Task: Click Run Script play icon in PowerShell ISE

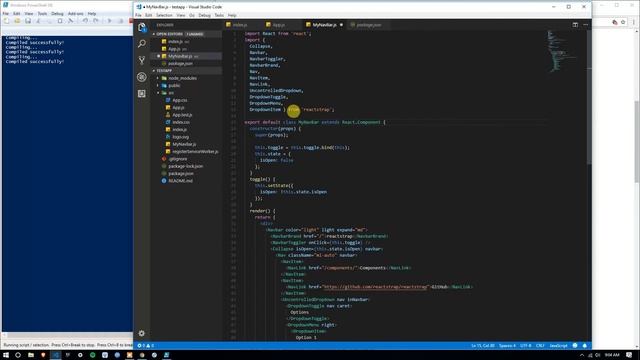Action: pyautogui.click(x=109, y=21)
